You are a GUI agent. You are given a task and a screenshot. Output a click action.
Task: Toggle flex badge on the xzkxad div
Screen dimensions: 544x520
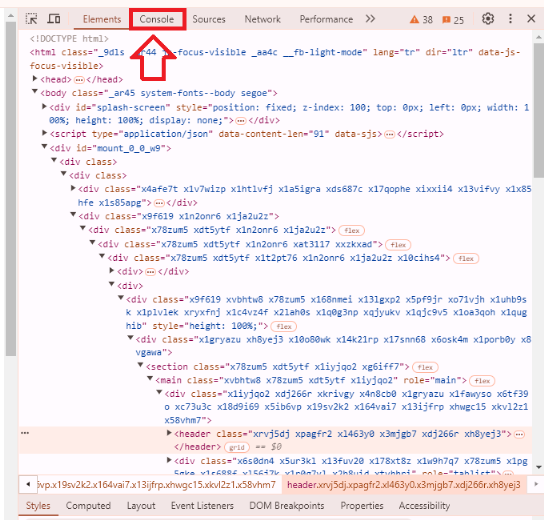point(398,245)
